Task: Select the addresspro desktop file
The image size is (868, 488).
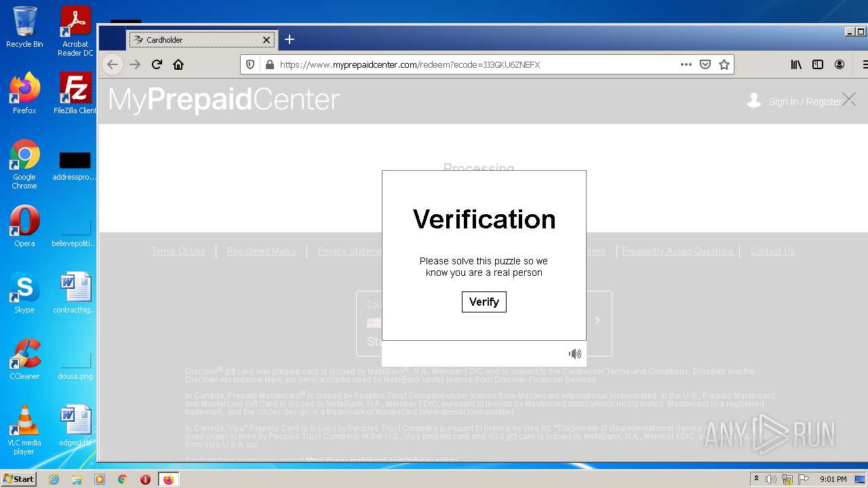Action: tap(75, 166)
